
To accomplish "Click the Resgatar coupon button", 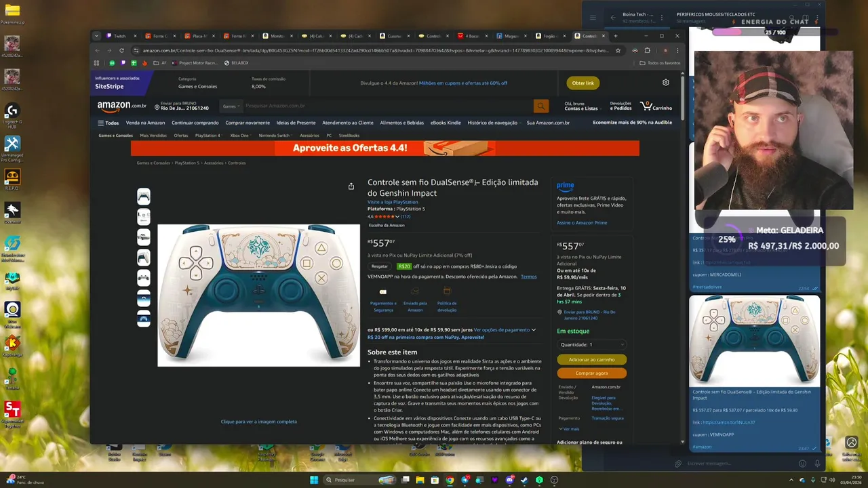I will pyautogui.click(x=380, y=266).
